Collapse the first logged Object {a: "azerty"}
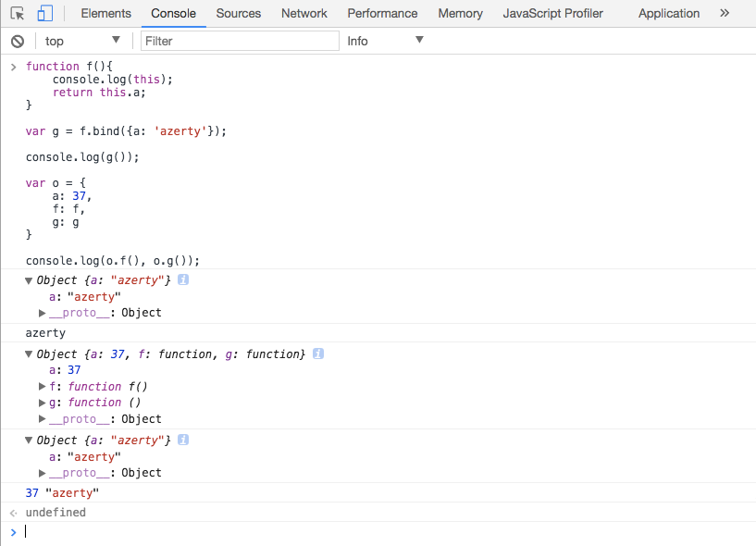The height and width of the screenshot is (546, 756). tap(30, 280)
